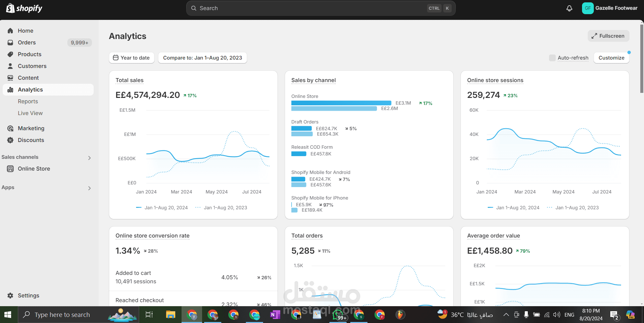644x323 pixels.
Task: Open notifications bell
Action: pos(569,8)
